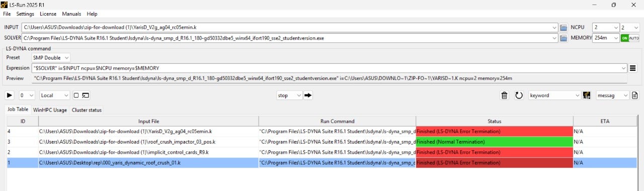Open the Local run location dropdown
This screenshot has width=644, height=191.
click(55, 95)
